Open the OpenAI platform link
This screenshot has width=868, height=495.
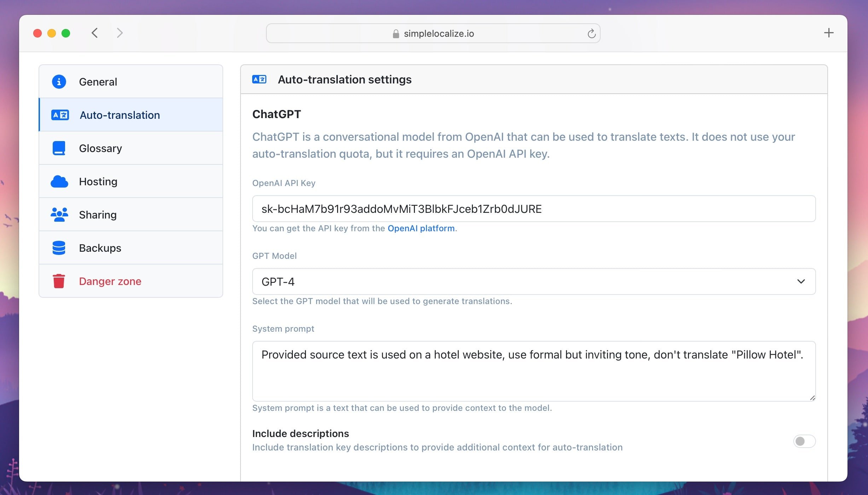pyautogui.click(x=421, y=228)
